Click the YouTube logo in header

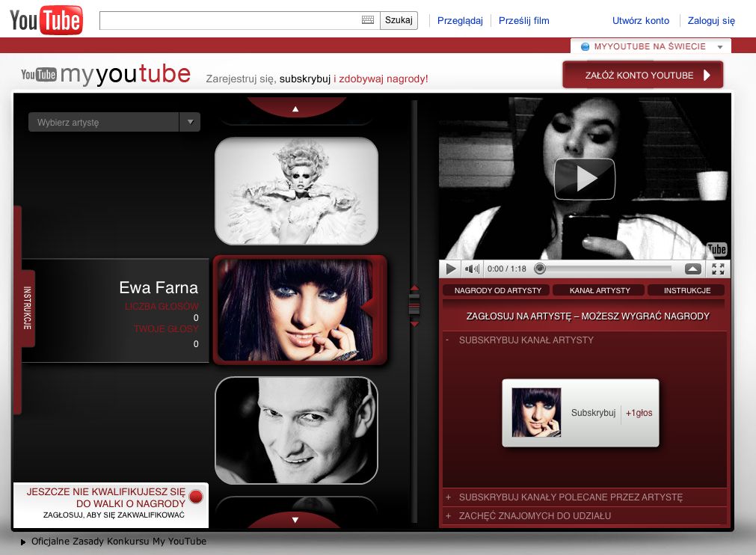(x=46, y=20)
